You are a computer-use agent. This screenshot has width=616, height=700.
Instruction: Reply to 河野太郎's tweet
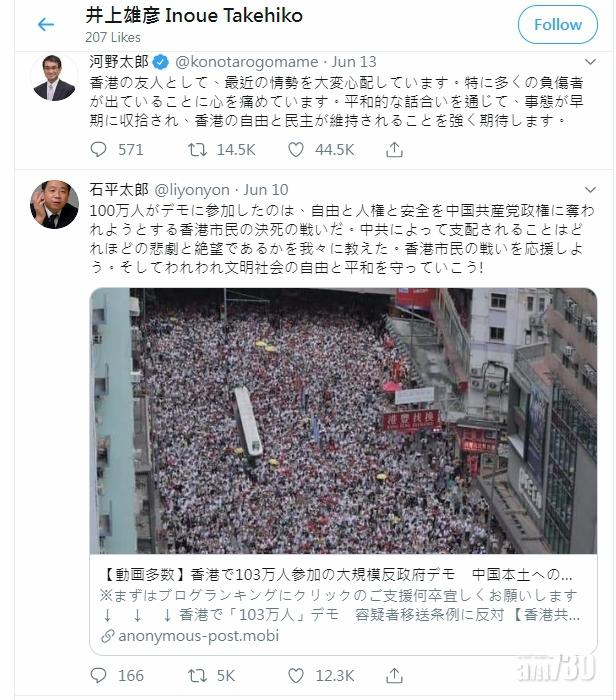pyautogui.click(x=98, y=150)
